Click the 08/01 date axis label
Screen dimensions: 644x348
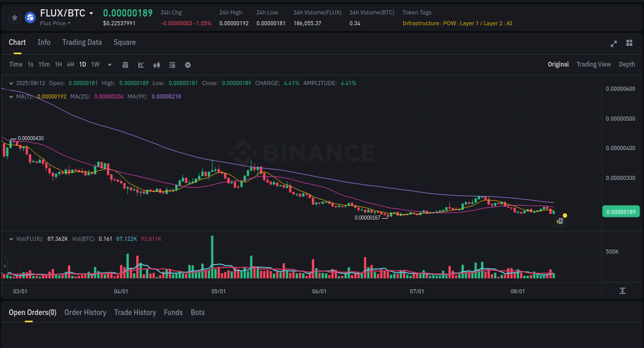pos(518,291)
